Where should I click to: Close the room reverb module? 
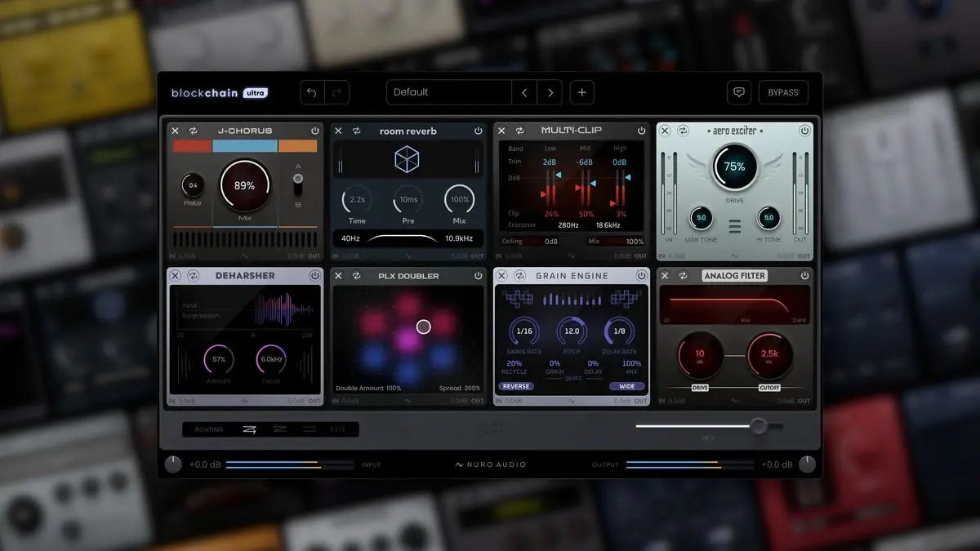(x=338, y=131)
